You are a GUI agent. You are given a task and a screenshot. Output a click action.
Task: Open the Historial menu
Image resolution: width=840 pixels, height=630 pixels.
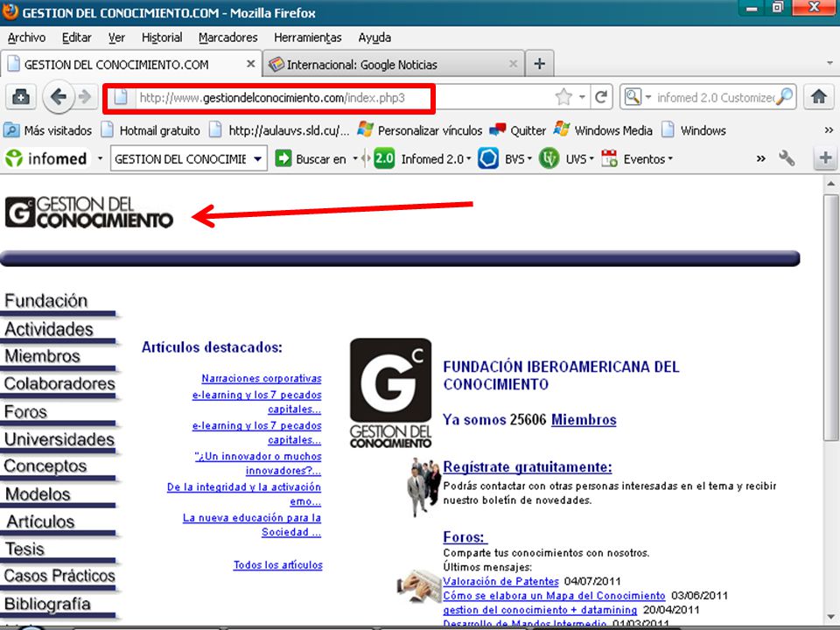coord(162,38)
